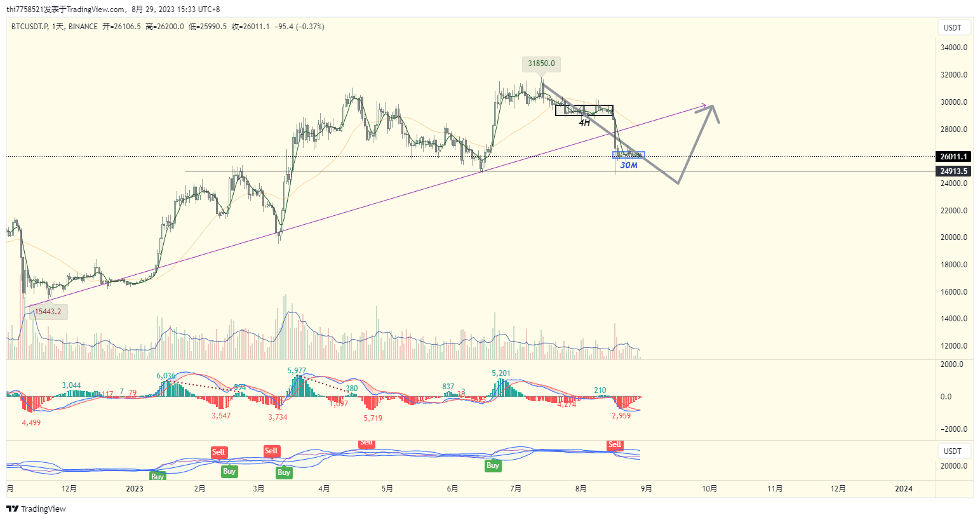Select the 4H text label on chart
The image size is (980, 520).
(584, 123)
